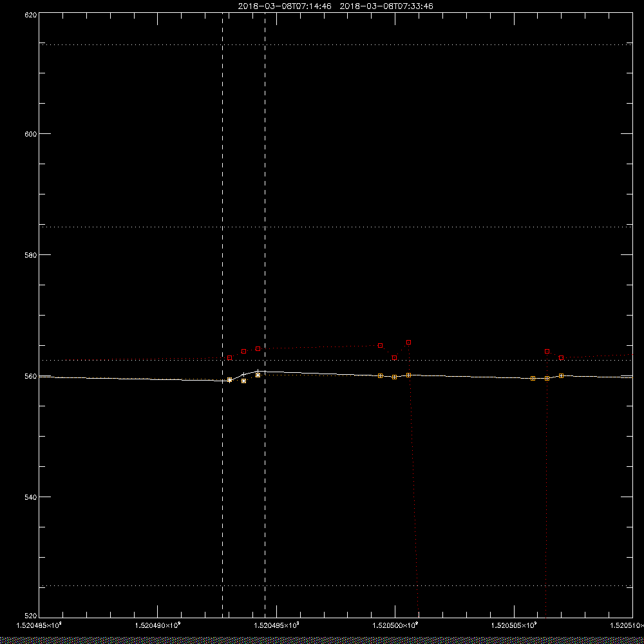644x644 pixels.
Task: Click the 1.520495×10⁹ x-axis label
Action: pos(276,625)
